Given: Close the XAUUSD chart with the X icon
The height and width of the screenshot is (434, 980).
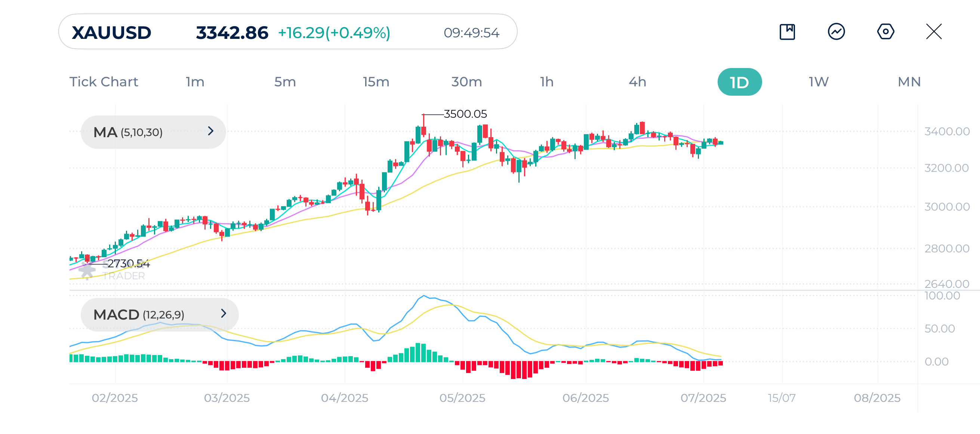Looking at the screenshot, I should click(934, 32).
